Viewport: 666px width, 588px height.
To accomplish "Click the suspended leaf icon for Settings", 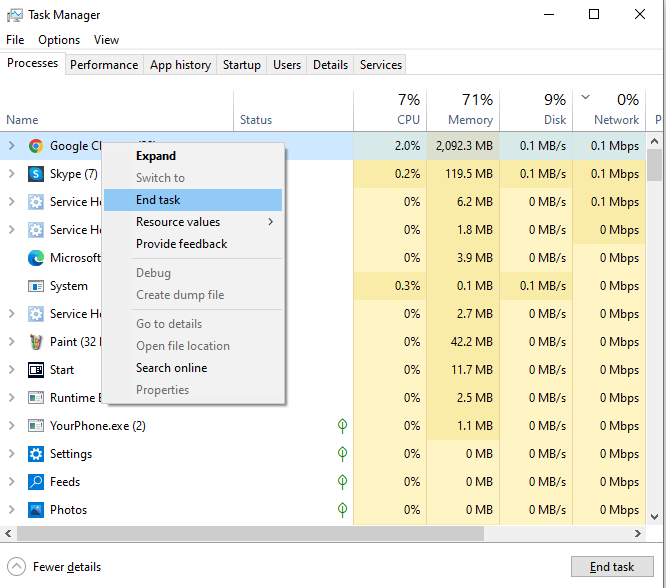I will 342,454.
